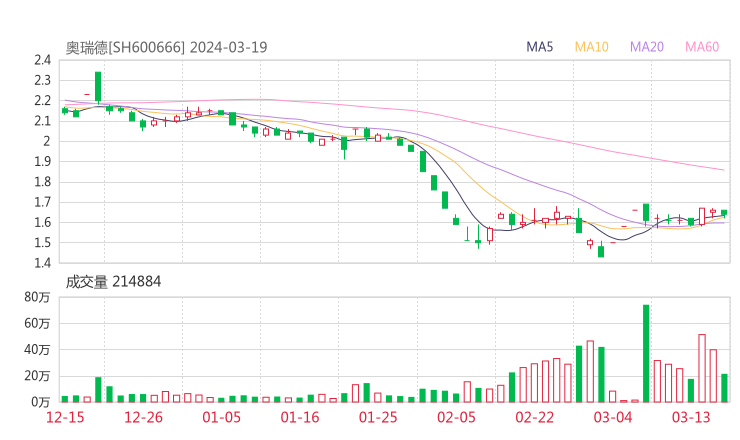Click the MA20 legend label
This screenshot has height=440, width=740.
pos(647,47)
